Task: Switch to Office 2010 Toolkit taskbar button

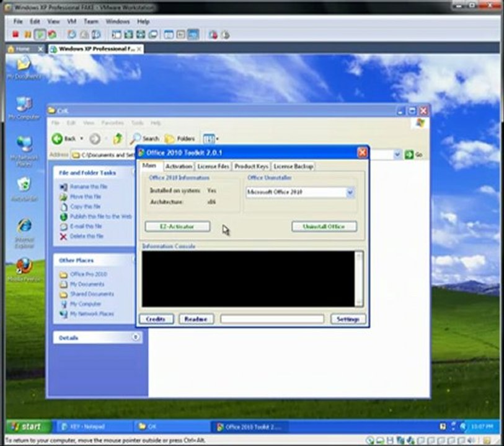Action: (x=249, y=427)
